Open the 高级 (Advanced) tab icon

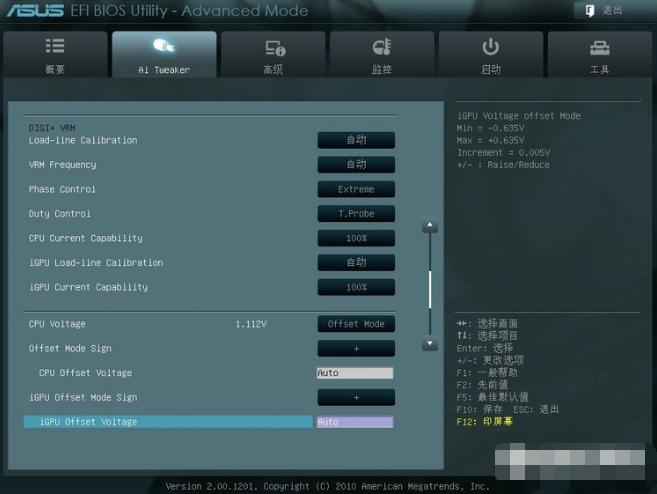[x=274, y=48]
